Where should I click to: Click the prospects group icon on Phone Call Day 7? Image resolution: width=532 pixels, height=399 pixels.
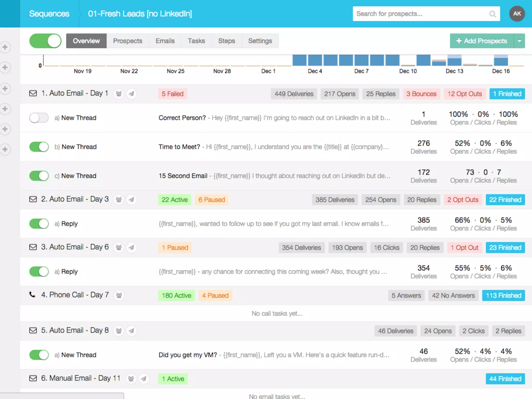[119, 295]
